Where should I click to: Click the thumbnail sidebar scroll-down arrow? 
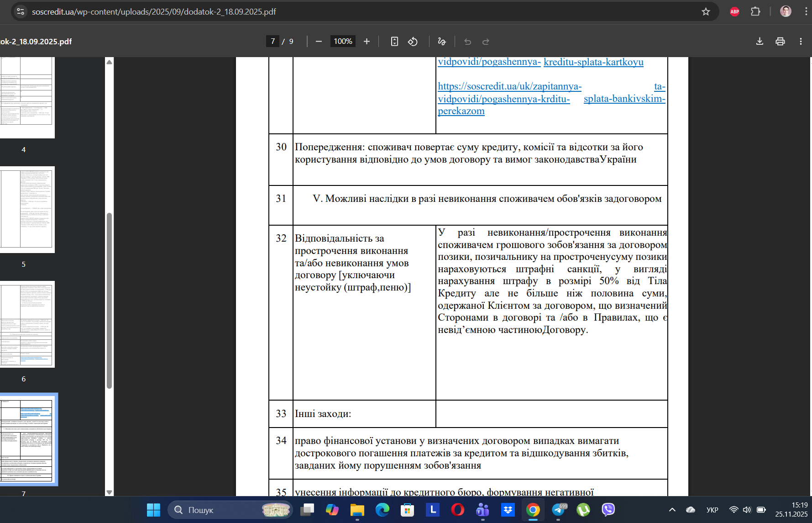coord(109,492)
